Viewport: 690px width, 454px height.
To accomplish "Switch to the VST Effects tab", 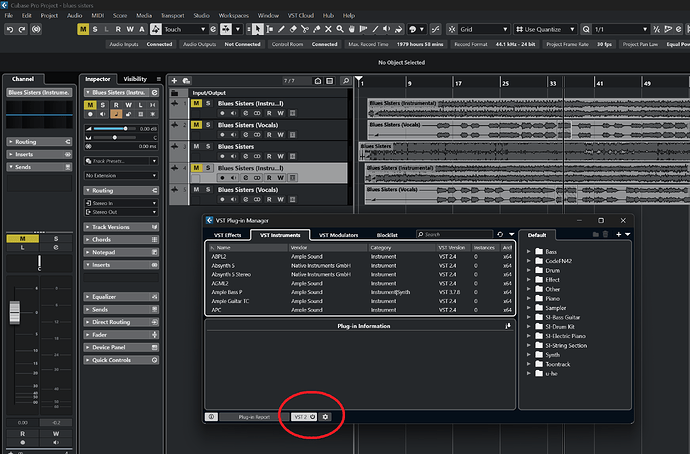I will [x=228, y=235].
